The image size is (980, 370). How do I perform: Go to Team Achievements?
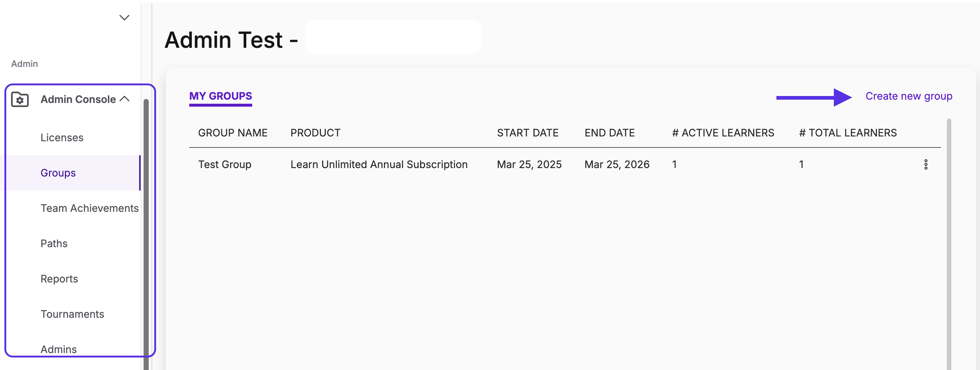point(89,209)
